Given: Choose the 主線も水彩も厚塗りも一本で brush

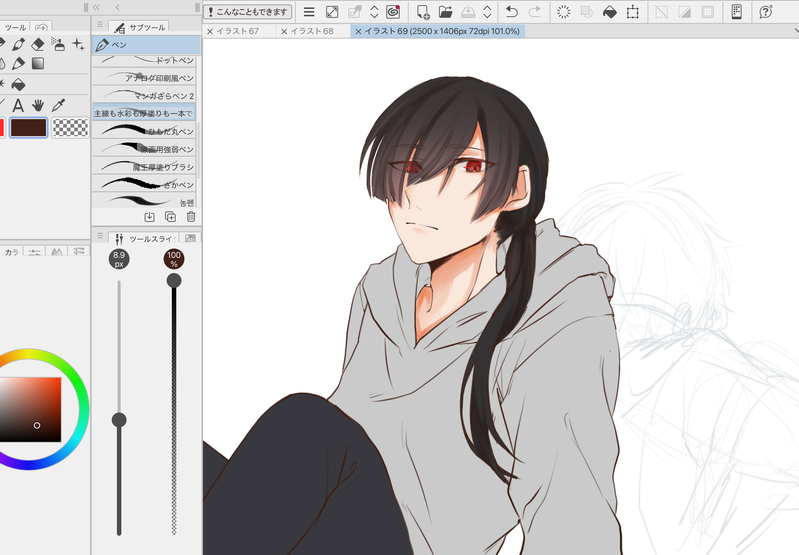Looking at the screenshot, I should tap(144, 113).
